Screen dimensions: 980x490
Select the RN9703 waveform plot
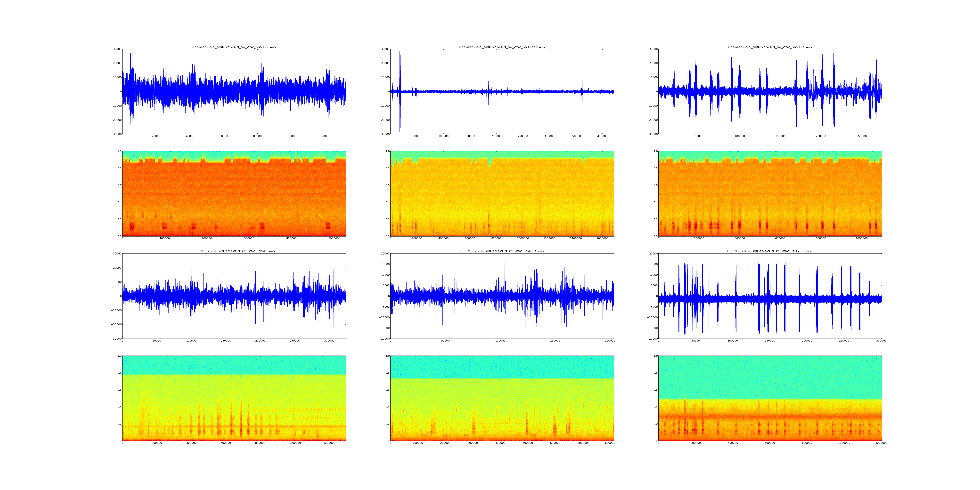tap(770, 91)
